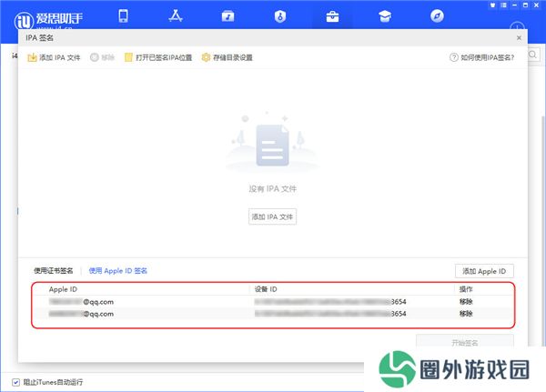546x392 pixels.
Task: Remove the second @qq.com Apple ID
Action: point(466,314)
